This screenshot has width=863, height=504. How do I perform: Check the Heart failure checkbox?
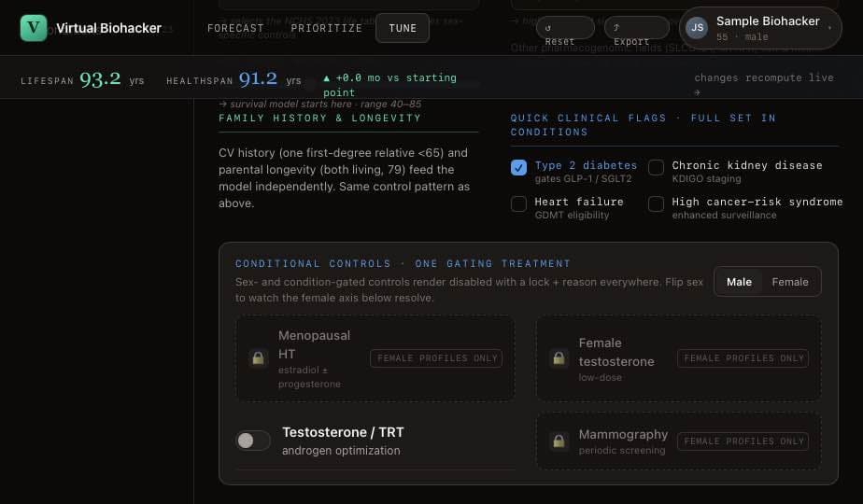[x=518, y=204]
